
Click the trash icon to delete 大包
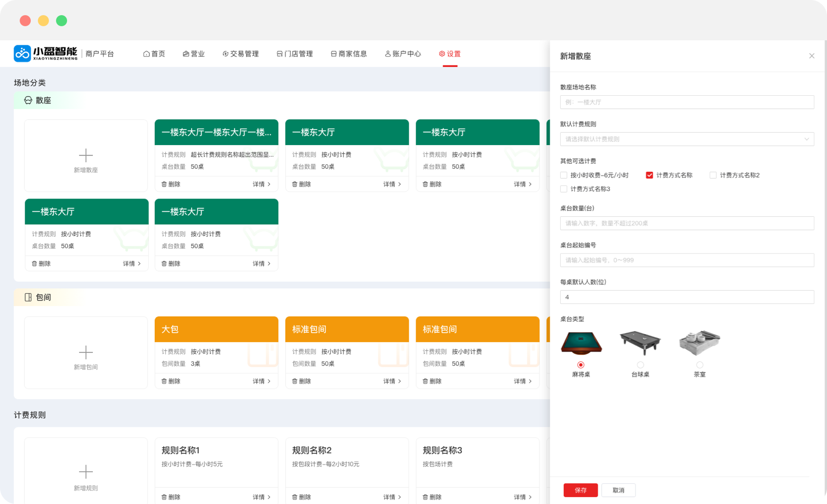(164, 381)
